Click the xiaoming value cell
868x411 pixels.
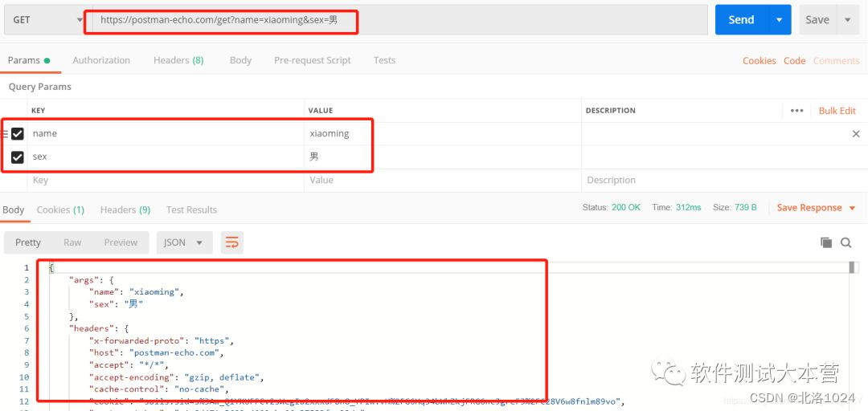coord(442,134)
